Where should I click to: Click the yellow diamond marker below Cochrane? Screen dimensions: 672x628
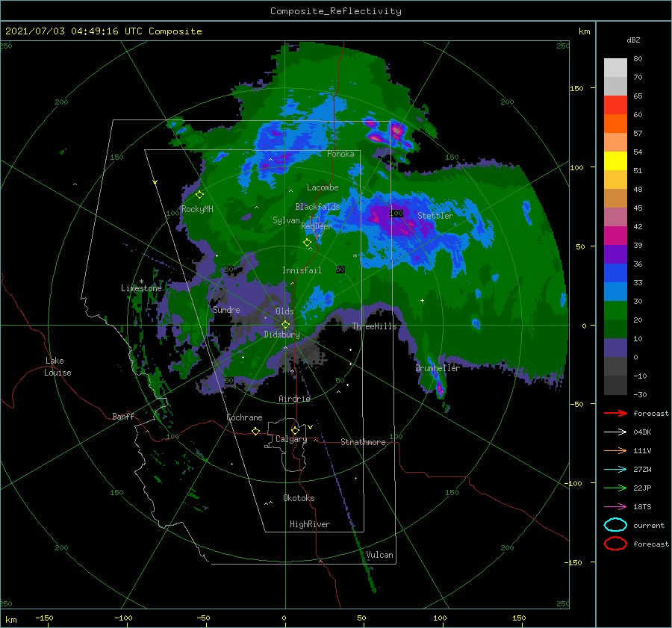point(255,432)
